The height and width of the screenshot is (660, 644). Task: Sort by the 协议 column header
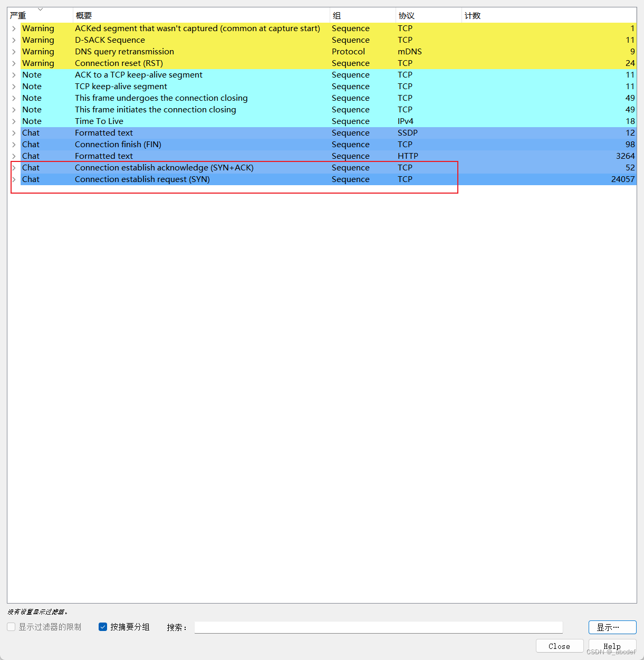click(x=428, y=15)
